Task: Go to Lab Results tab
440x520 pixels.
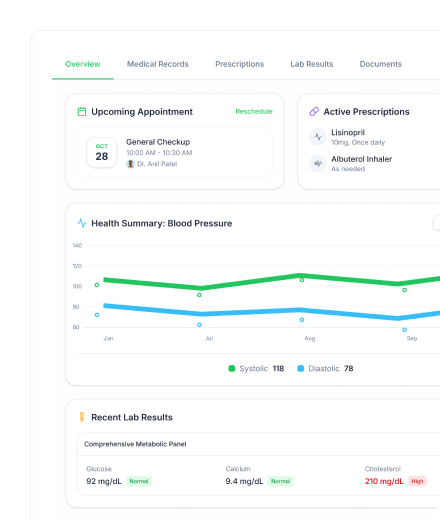Action: point(312,64)
